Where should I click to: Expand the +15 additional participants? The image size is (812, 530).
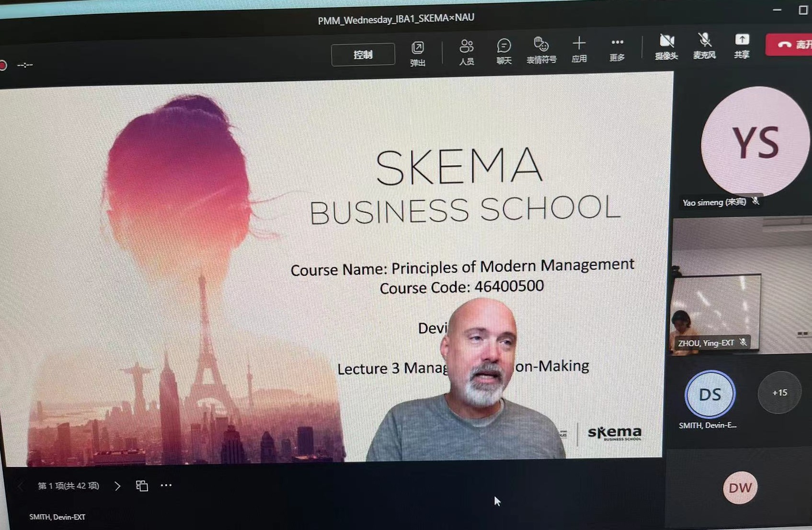pos(779,392)
